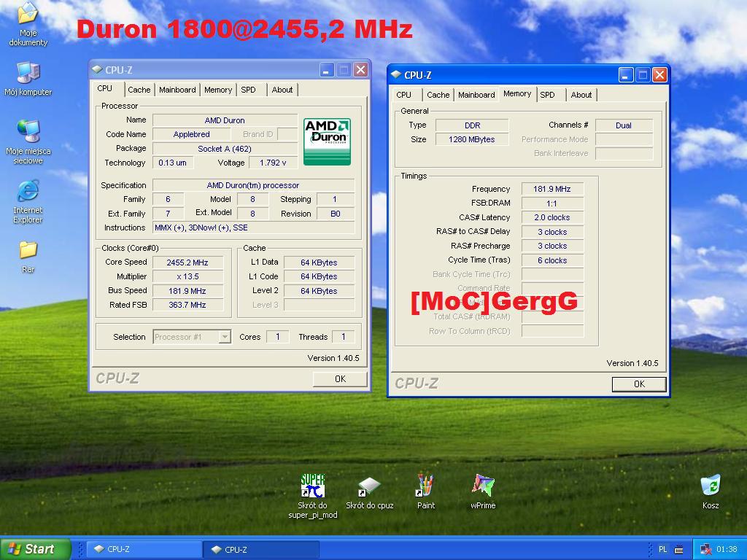Open the wPrime desktop icon
The image size is (747, 560).
point(483,491)
